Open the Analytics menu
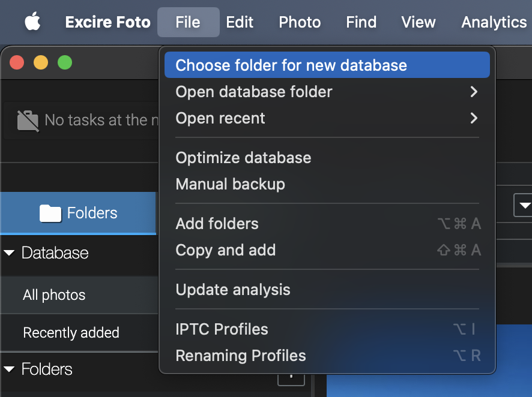This screenshot has height=397, width=532. 494,22
